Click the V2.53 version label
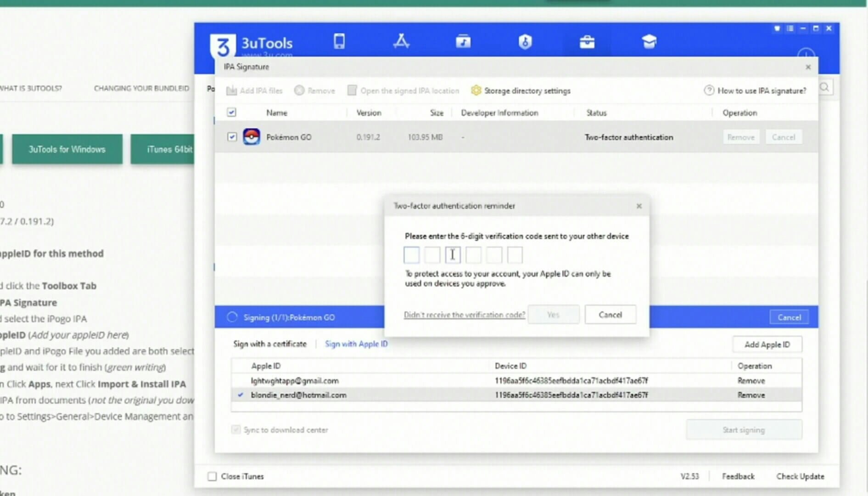 [689, 476]
